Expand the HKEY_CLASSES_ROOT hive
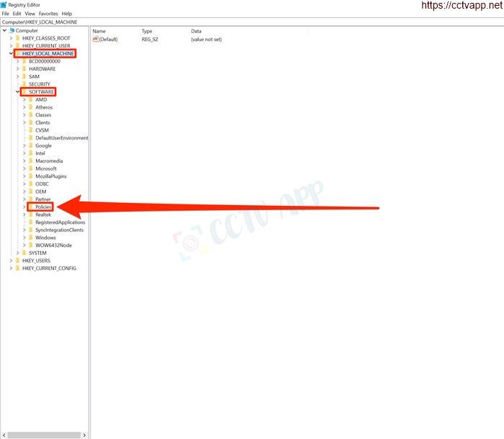504x439 pixels. (x=11, y=38)
